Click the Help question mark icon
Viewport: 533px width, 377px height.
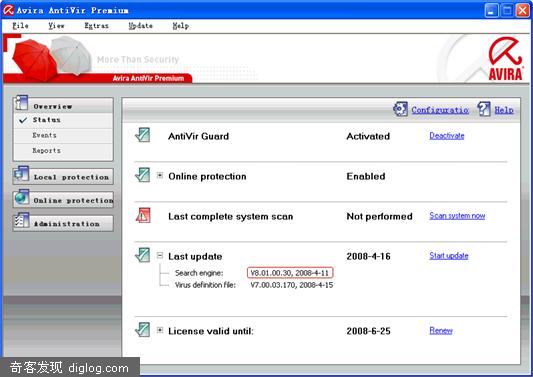coord(484,109)
